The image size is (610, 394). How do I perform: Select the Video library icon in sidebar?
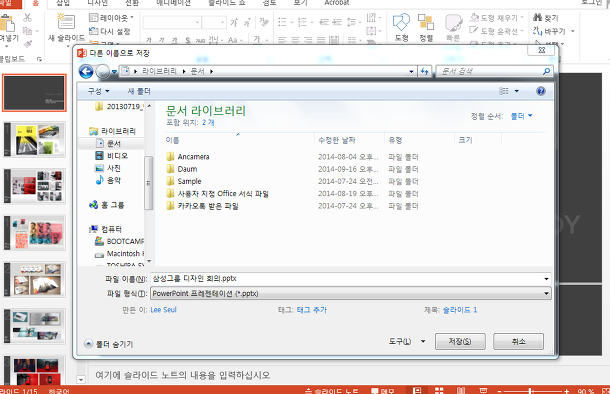(x=100, y=156)
